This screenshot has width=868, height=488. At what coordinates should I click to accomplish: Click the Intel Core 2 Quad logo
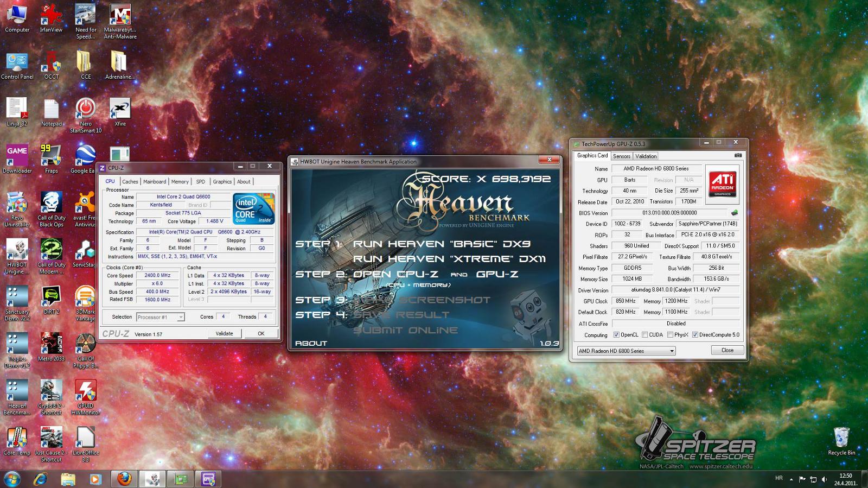pyautogui.click(x=253, y=209)
